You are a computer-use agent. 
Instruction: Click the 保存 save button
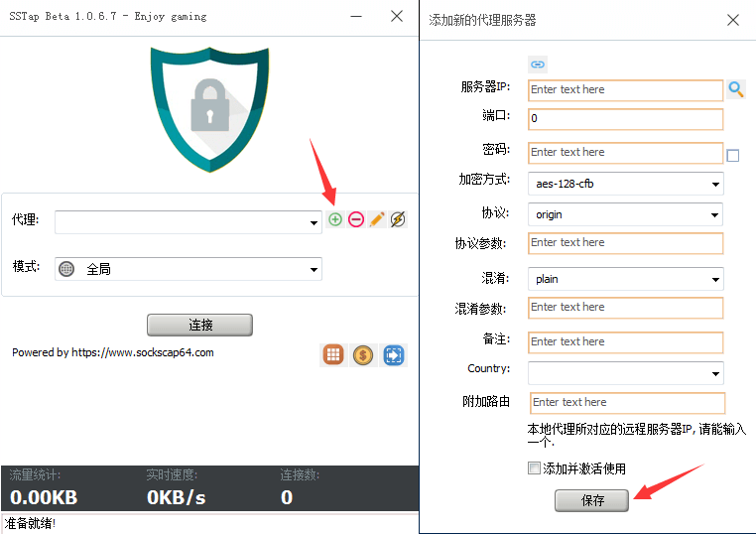[591, 500]
